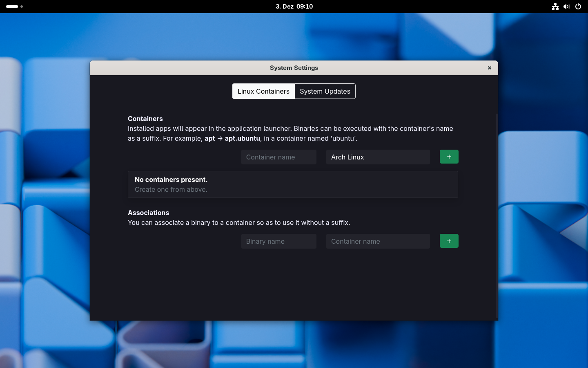Focus the Container name field under Containers
The height and width of the screenshot is (368, 588).
coord(278,157)
